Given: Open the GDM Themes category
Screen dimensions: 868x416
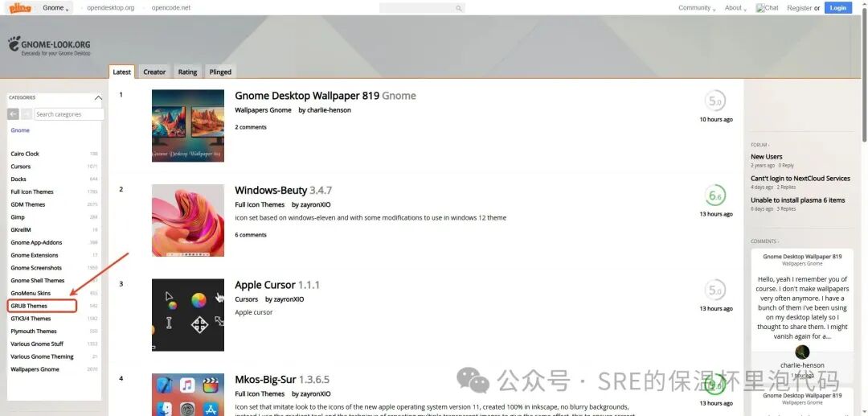Looking at the screenshot, I should pyautogui.click(x=27, y=204).
